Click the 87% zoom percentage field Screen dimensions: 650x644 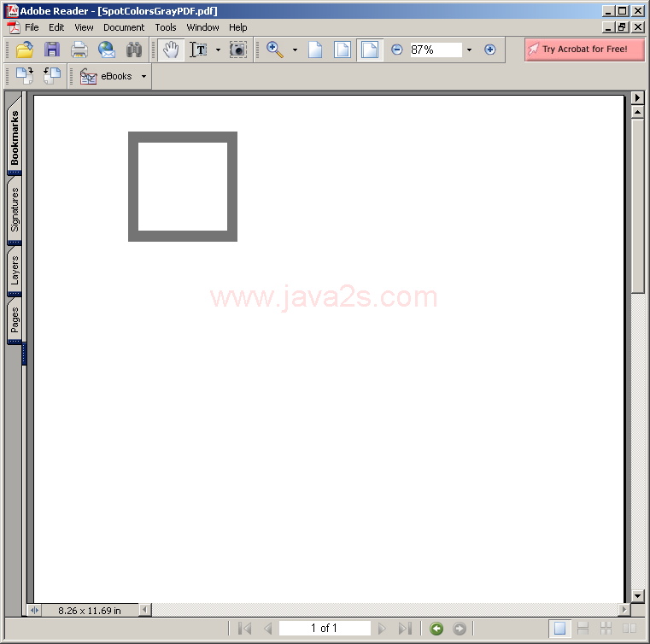point(436,50)
